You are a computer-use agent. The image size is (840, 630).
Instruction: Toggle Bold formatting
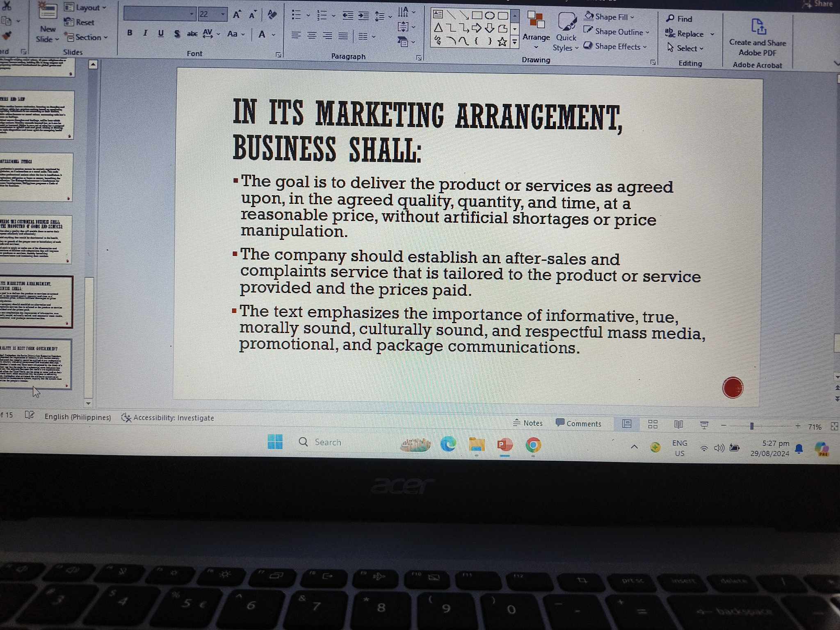point(130,33)
